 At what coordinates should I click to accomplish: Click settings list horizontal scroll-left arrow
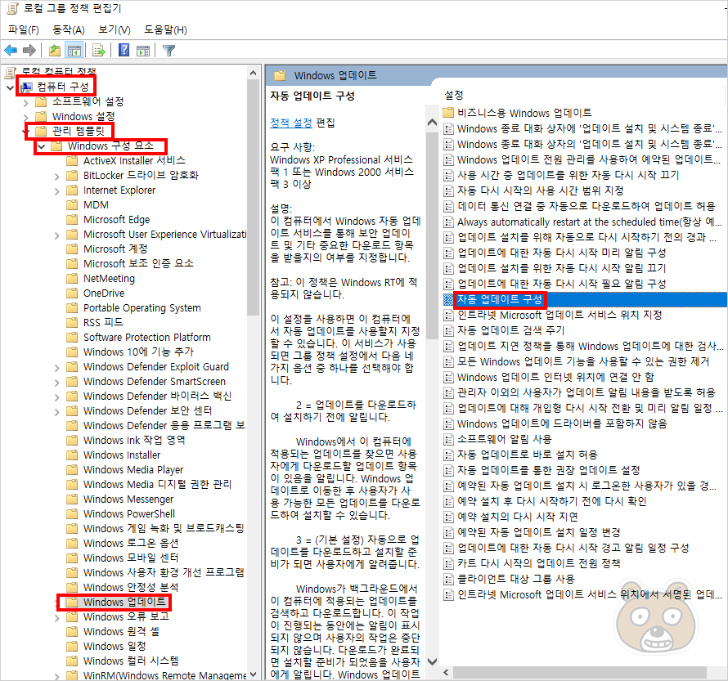(446, 672)
